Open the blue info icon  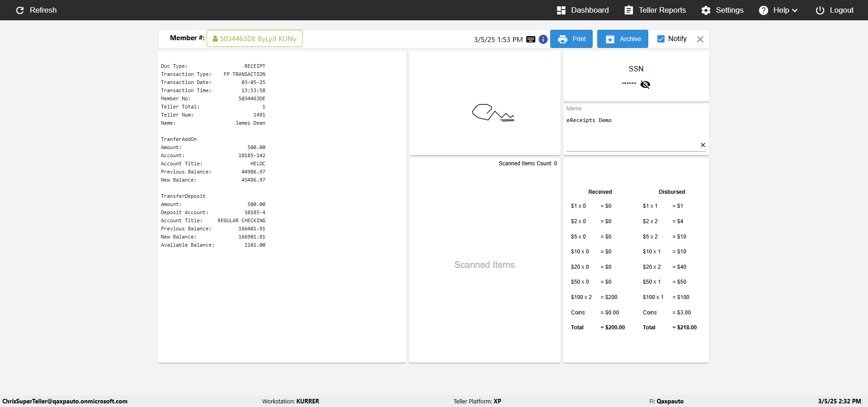pyautogui.click(x=543, y=39)
